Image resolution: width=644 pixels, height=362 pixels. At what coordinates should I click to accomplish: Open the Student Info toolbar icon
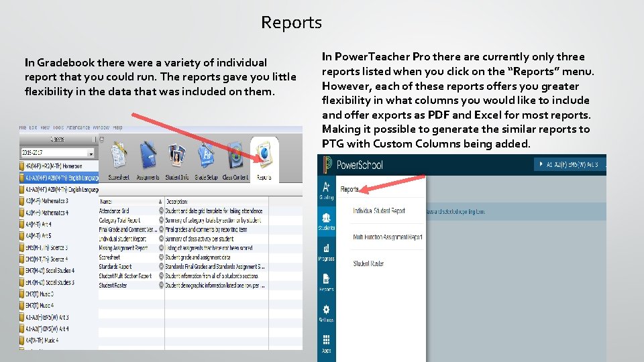(177, 156)
